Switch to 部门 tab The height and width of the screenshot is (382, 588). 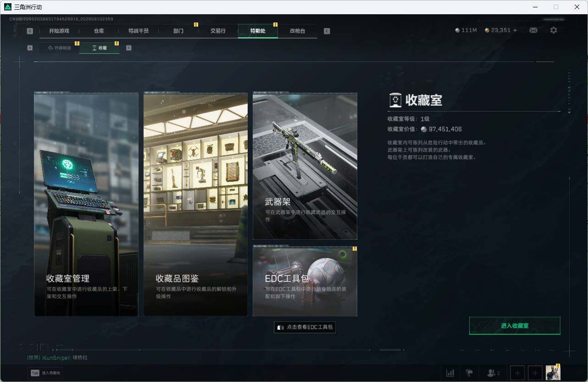pyautogui.click(x=178, y=31)
